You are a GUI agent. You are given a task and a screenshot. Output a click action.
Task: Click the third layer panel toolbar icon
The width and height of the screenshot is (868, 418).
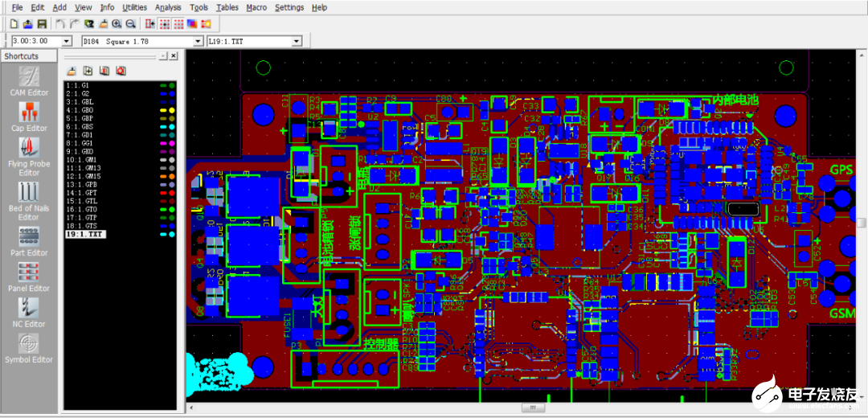(x=104, y=71)
